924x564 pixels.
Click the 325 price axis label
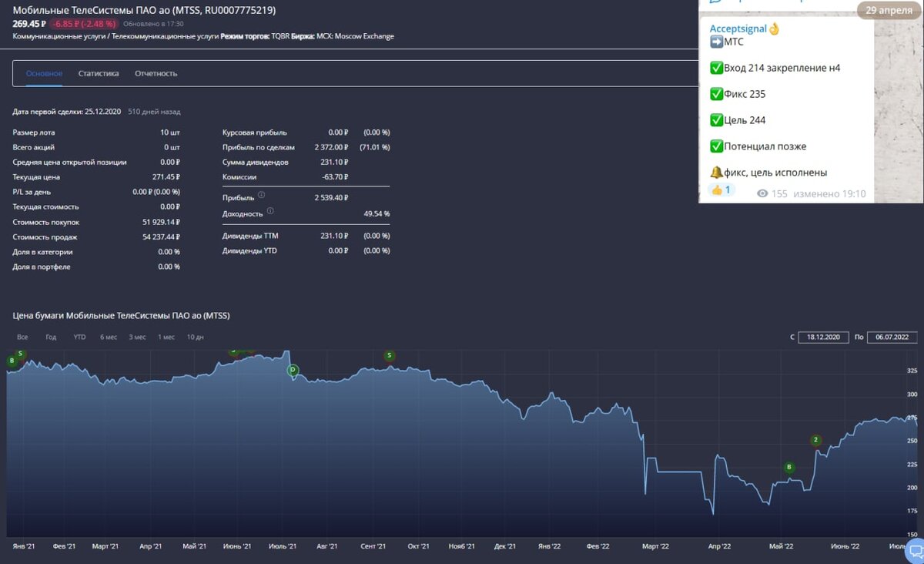pyautogui.click(x=912, y=371)
